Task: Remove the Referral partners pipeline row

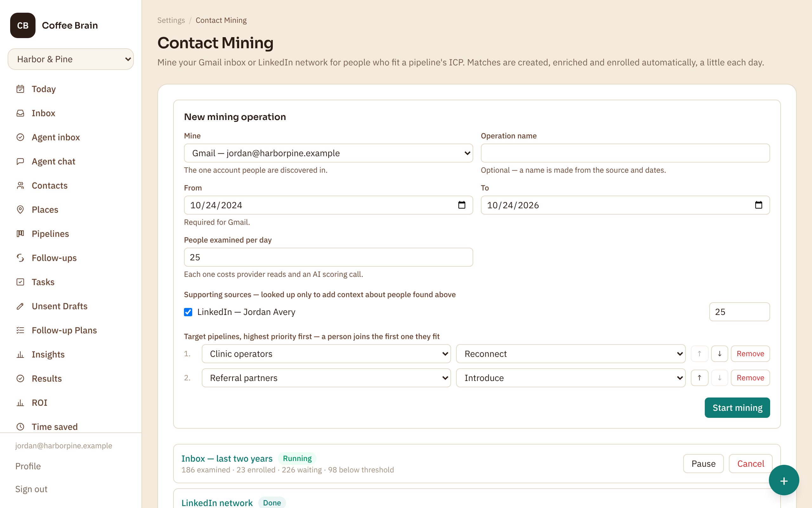Action: point(750,378)
